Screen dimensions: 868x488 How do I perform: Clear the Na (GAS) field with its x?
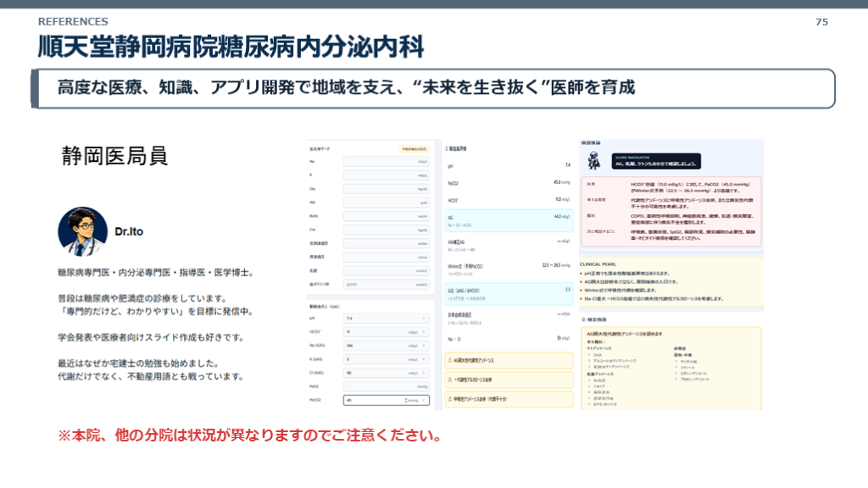coord(424,346)
